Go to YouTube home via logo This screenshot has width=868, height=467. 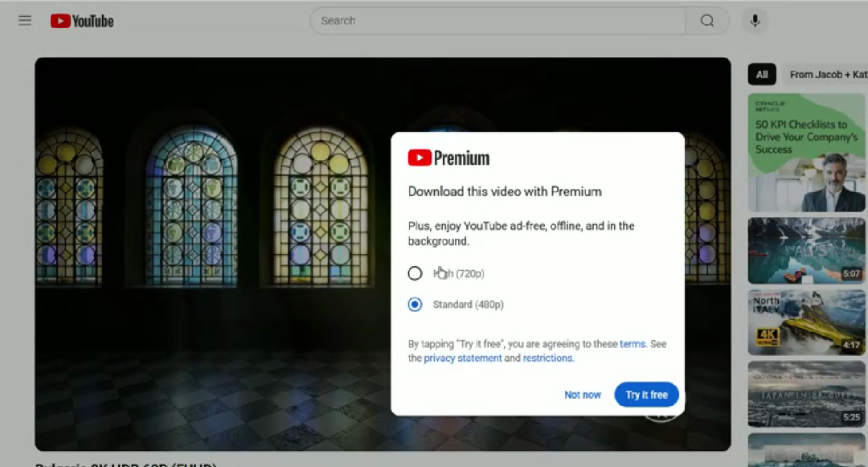tap(82, 21)
